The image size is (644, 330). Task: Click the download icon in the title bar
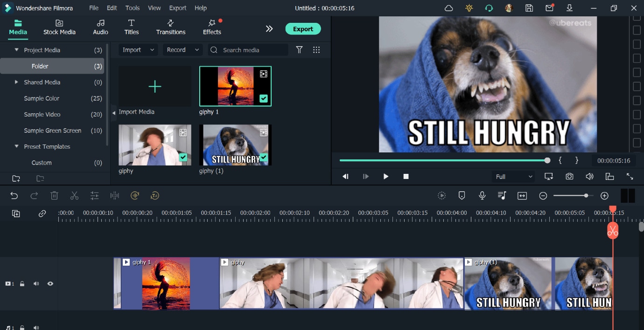click(x=569, y=8)
